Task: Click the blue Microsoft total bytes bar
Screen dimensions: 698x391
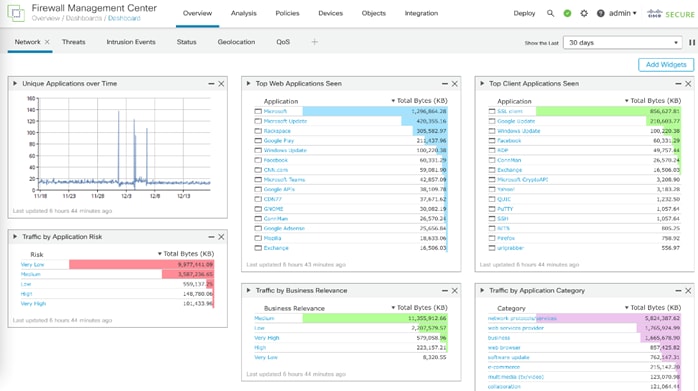Action: point(375,111)
